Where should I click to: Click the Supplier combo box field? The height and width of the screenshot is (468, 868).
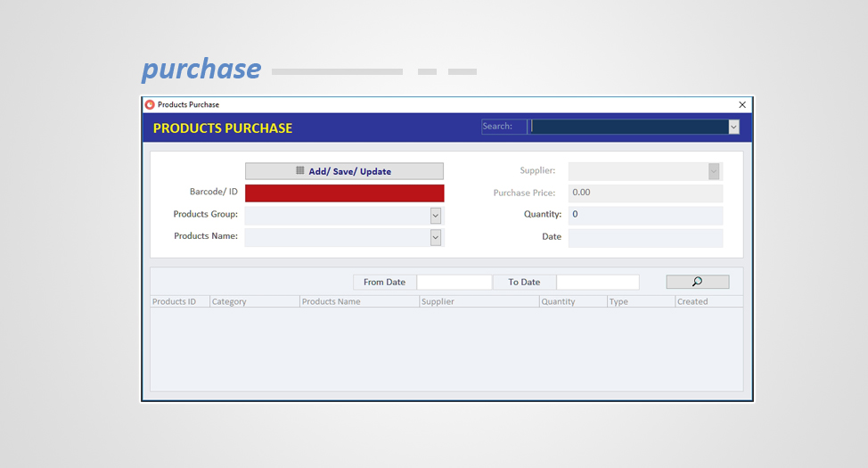click(645, 171)
